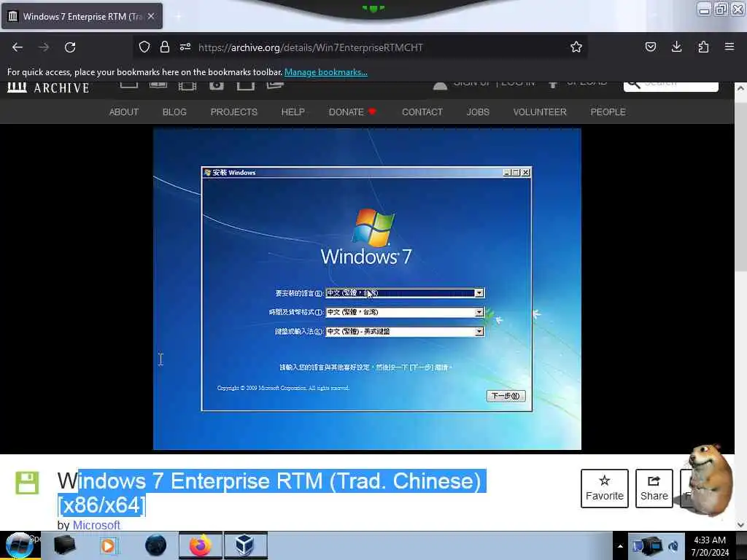This screenshot has width=747, height=560.
Task: Click the scrollbar up arrow
Action: pyautogui.click(x=740, y=88)
